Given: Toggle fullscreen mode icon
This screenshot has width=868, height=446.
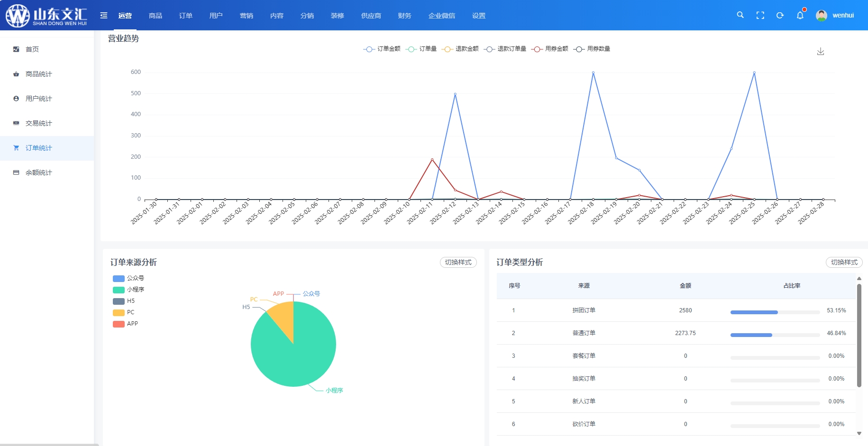Looking at the screenshot, I should click(760, 16).
